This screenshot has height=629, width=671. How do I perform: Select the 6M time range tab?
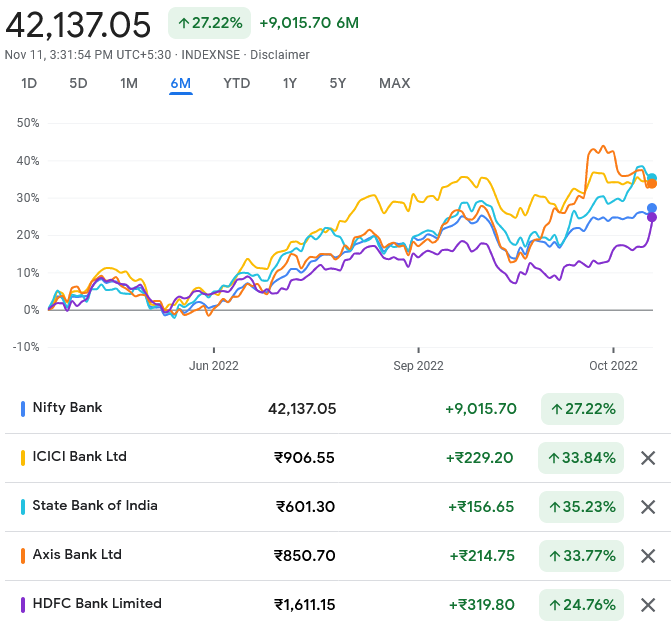pos(180,83)
